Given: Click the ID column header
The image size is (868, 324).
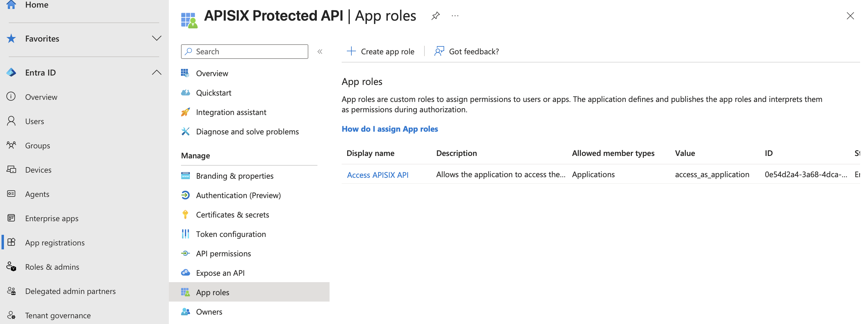Looking at the screenshot, I should click(x=769, y=154).
